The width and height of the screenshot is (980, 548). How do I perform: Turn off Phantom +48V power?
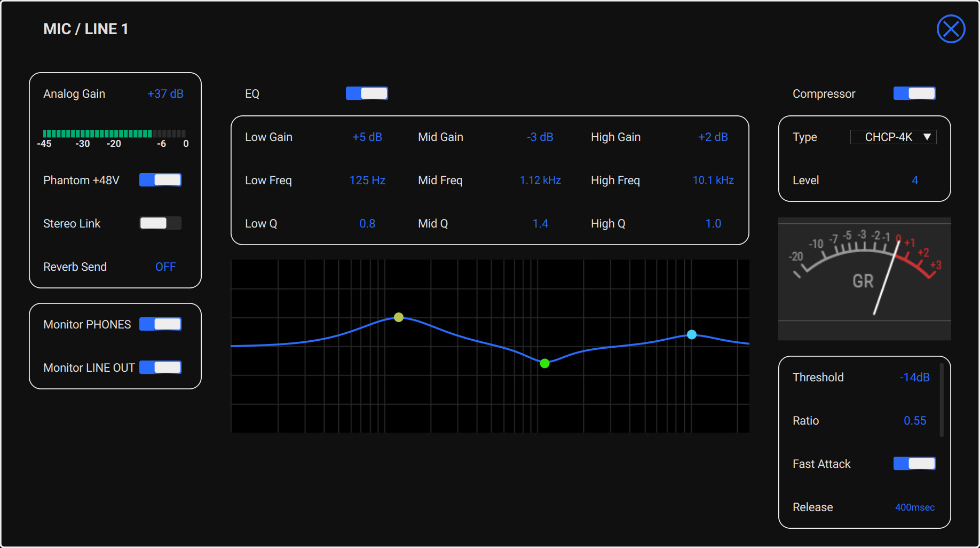(x=160, y=180)
